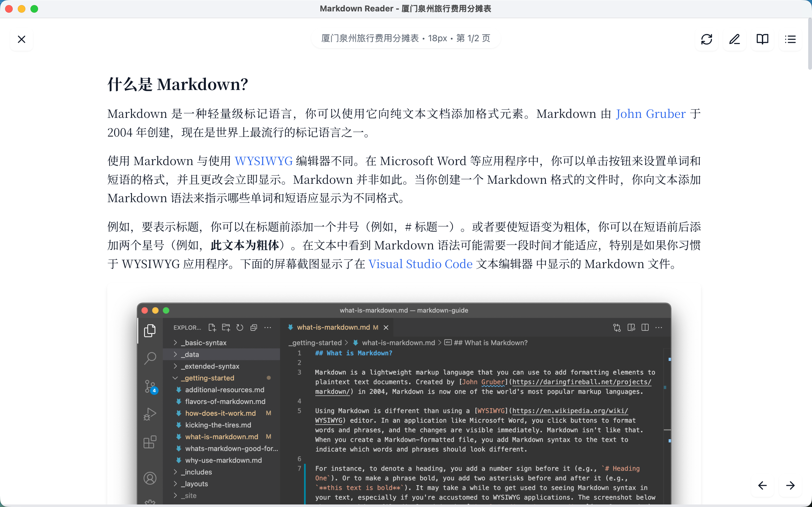This screenshot has height=507, width=812.
Task: Click the refresh document icon in the toolbar
Action: (707, 39)
